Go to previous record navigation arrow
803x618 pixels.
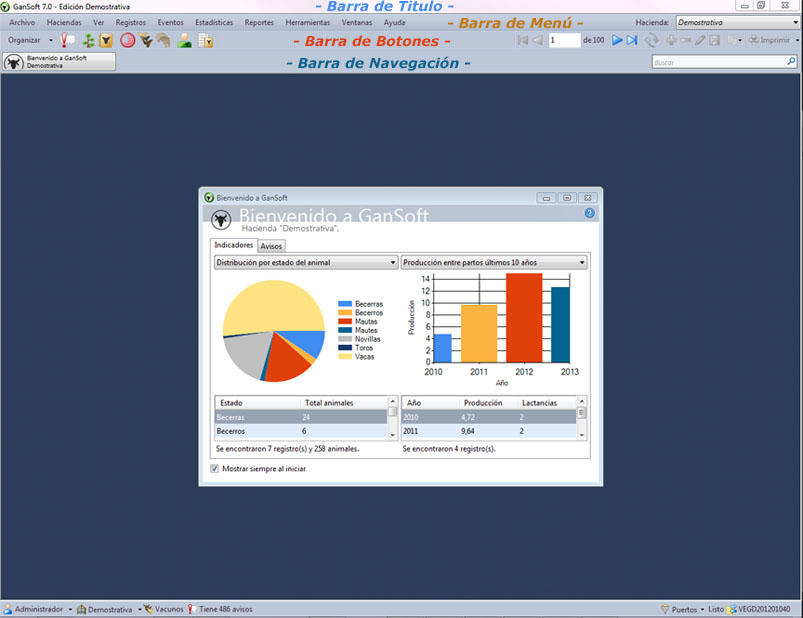click(538, 40)
